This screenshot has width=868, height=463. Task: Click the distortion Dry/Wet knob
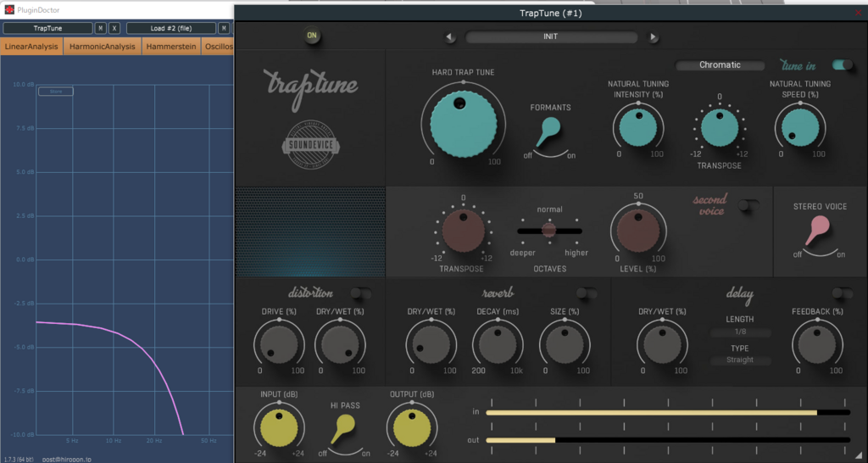pyautogui.click(x=340, y=346)
